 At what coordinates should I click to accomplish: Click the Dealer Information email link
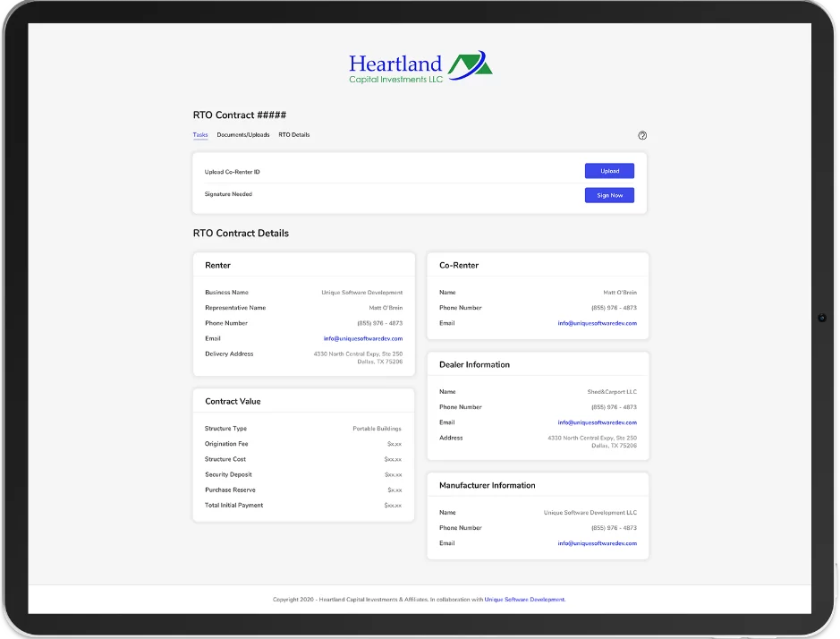596,422
